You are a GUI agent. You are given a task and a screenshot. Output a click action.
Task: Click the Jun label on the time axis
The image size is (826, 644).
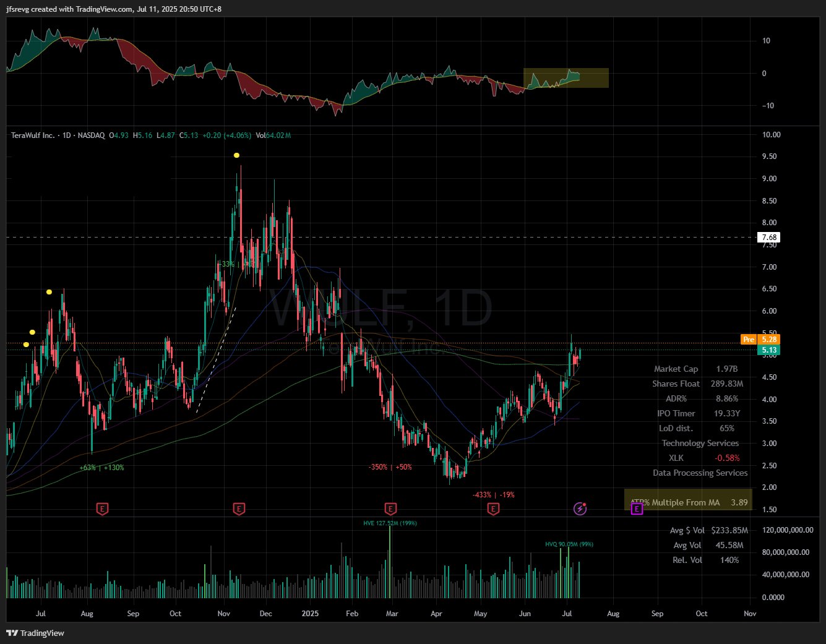click(x=525, y=614)
